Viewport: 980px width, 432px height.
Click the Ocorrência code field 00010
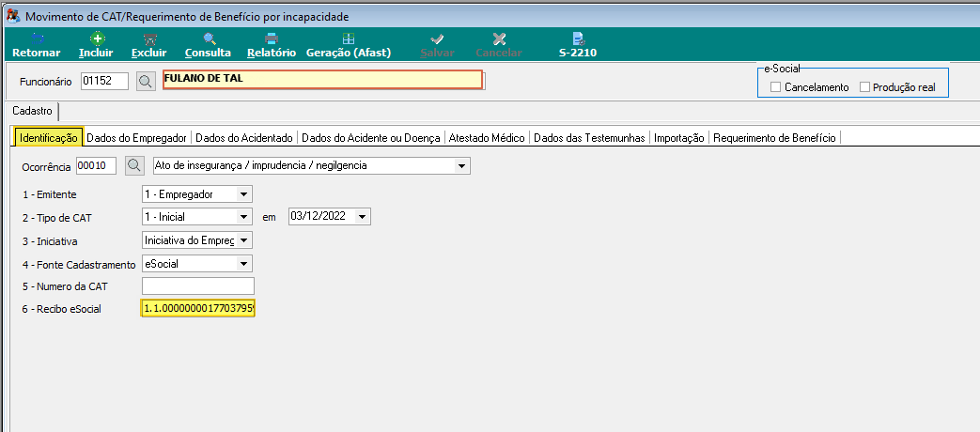96,166
